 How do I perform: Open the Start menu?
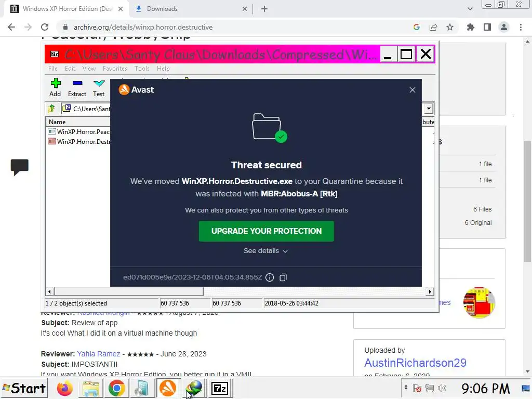click(24, 388)
